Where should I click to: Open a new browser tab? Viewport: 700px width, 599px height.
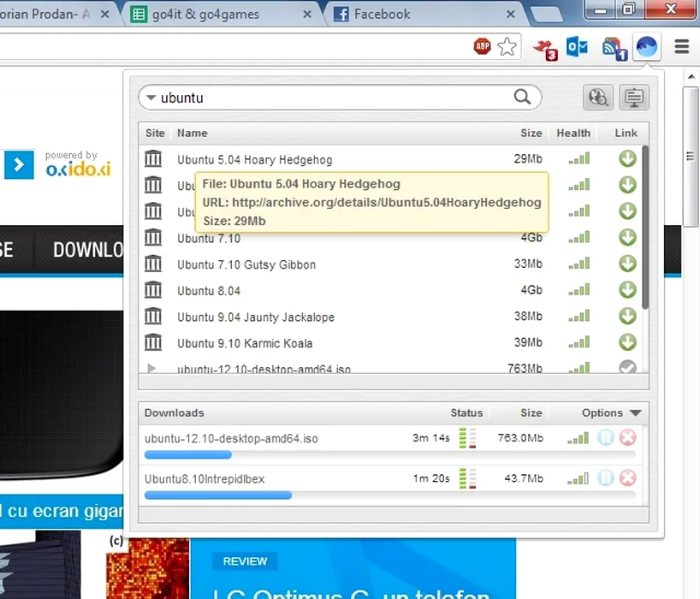pyautogui.click(x=547, y=15)
